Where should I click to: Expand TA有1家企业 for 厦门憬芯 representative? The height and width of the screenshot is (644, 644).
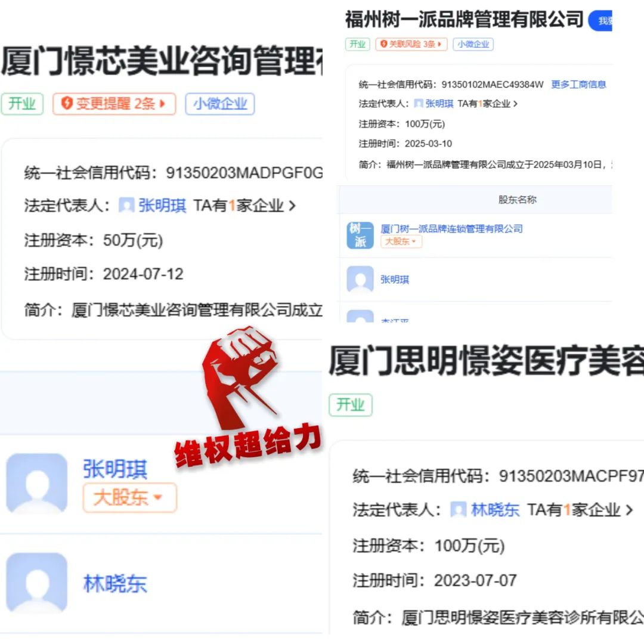tap(244, 205)
